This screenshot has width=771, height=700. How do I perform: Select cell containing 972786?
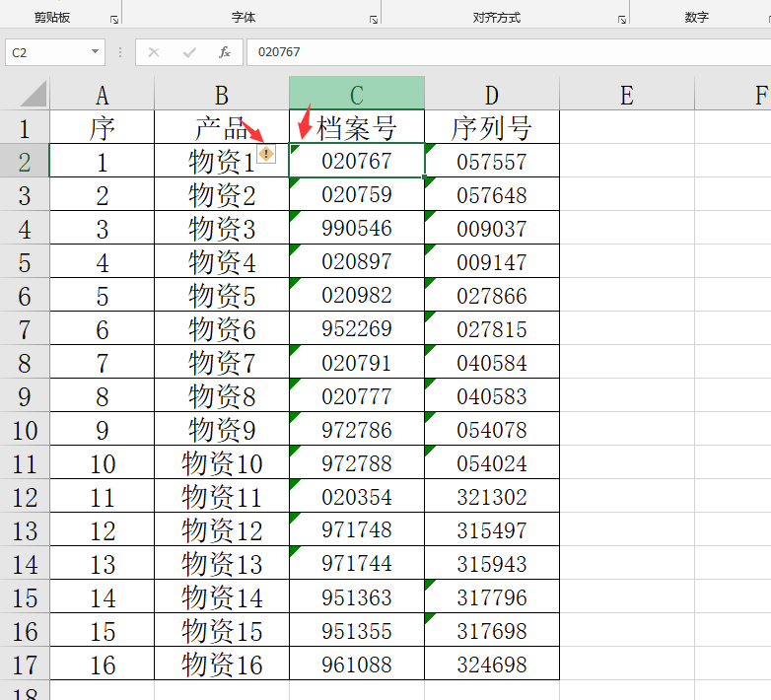click(x=357, y=429)
